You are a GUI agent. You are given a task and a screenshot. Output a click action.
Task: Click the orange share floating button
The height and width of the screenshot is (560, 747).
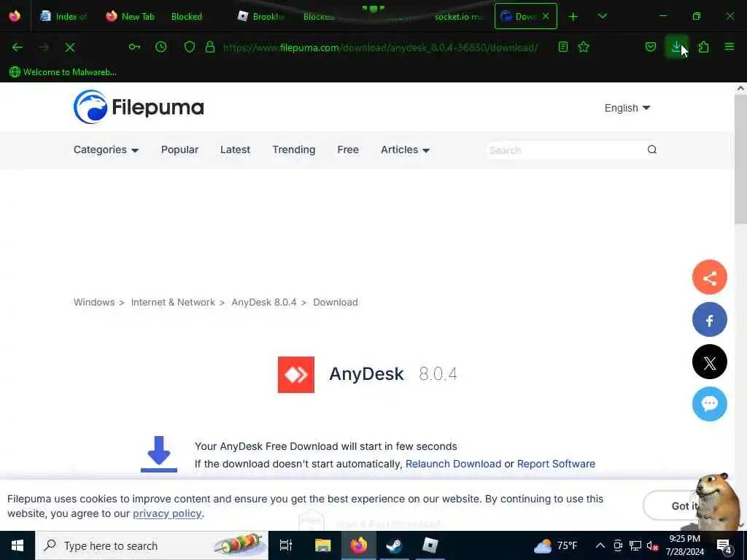[x=709, y=277]
